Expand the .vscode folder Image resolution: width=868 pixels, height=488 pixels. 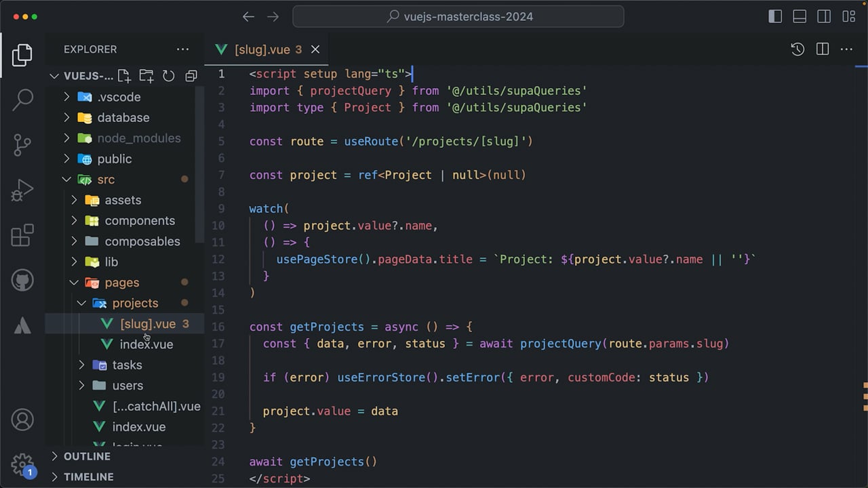pyautogui.click(x=66, y=97)
